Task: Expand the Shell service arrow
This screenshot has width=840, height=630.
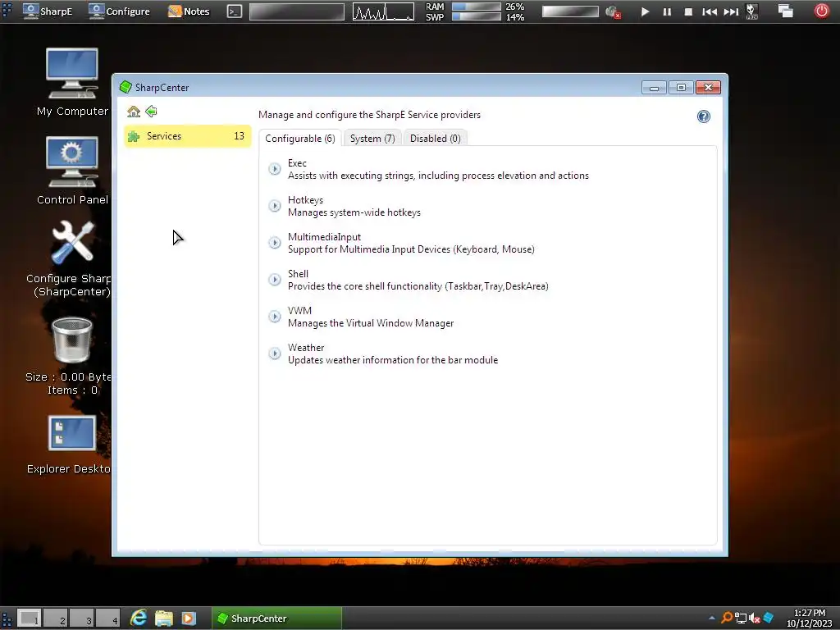Action: tap(274, 280)
